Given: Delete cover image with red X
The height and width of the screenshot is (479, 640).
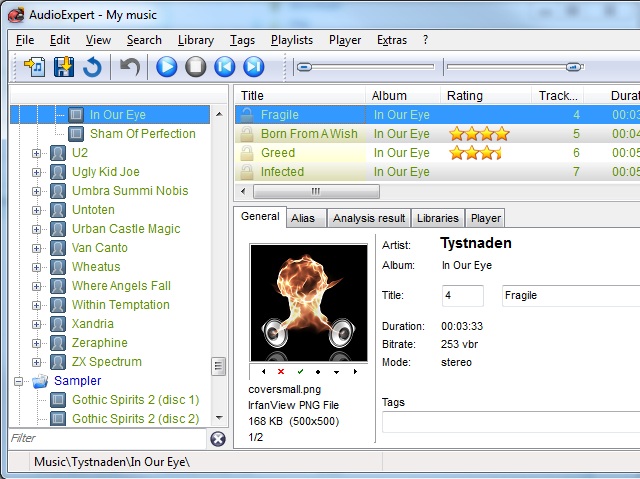Looking at the screenshot, I should 280,372.
